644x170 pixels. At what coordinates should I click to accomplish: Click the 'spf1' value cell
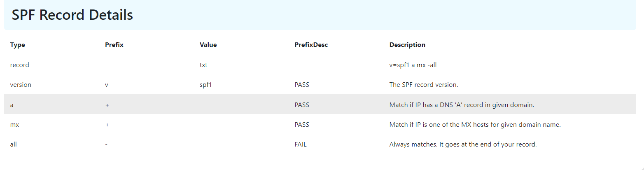coord(206,85)
